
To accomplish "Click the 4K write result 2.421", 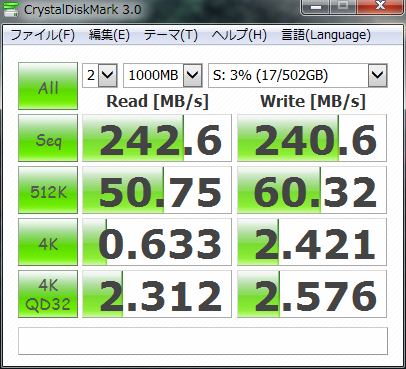I will tap(312, 242).
